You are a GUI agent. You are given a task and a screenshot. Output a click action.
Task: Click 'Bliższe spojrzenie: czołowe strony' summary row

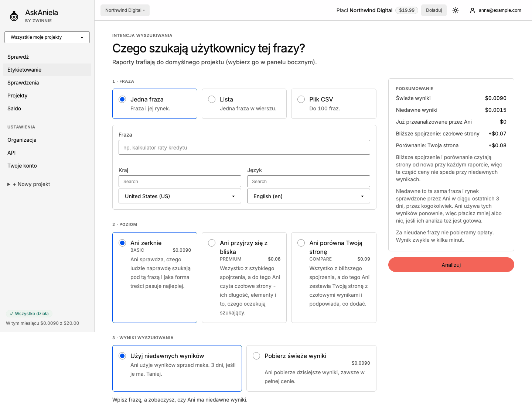click(x=451, y=134)
